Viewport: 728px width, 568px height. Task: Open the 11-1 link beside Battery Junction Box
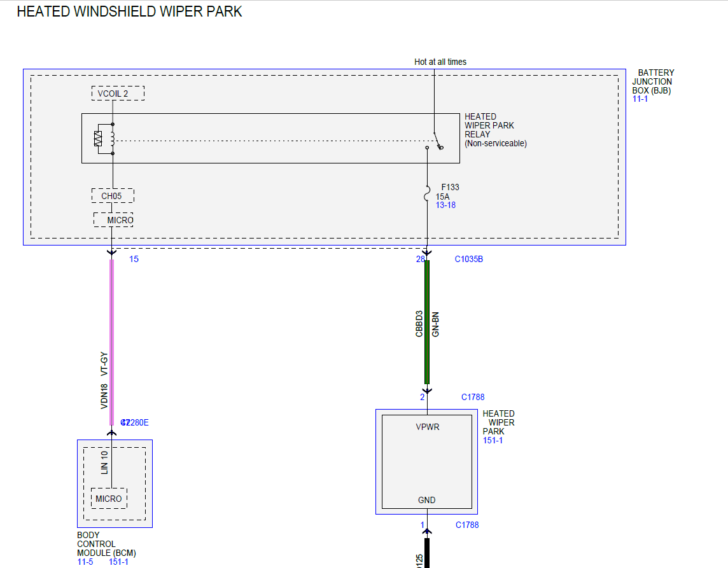pyautogui.click(x=640, y=99)
